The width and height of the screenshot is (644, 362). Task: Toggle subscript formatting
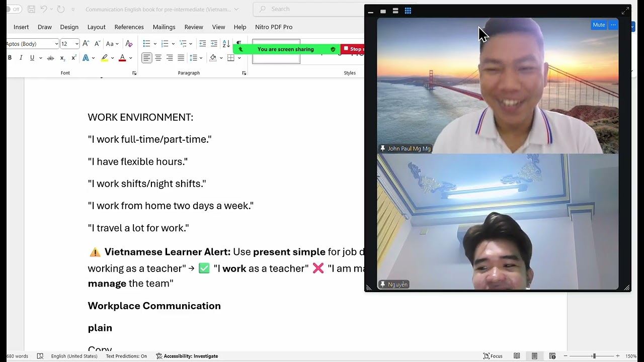pos(62,58)
